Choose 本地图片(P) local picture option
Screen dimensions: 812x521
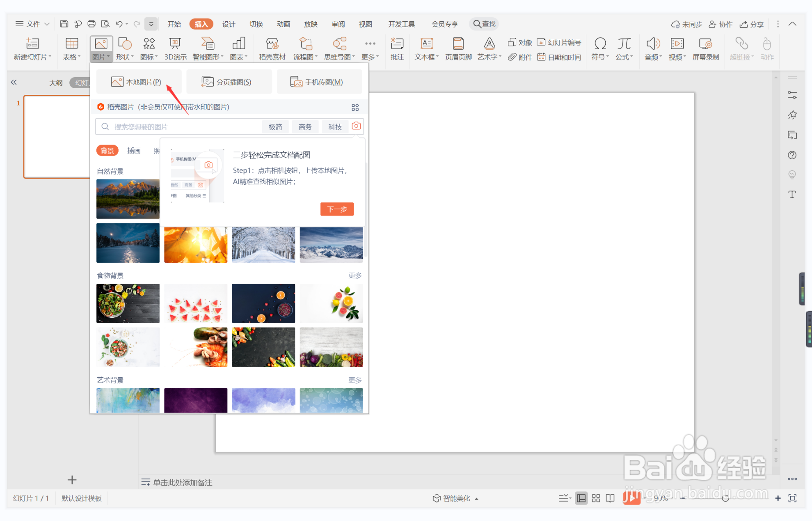point(138,82)
